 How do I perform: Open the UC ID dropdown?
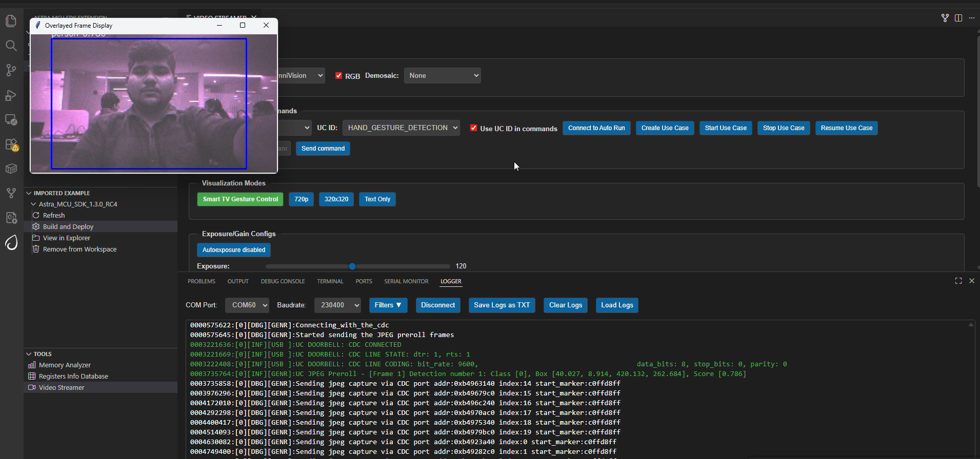pyautogui.click(x=401, y=128)
